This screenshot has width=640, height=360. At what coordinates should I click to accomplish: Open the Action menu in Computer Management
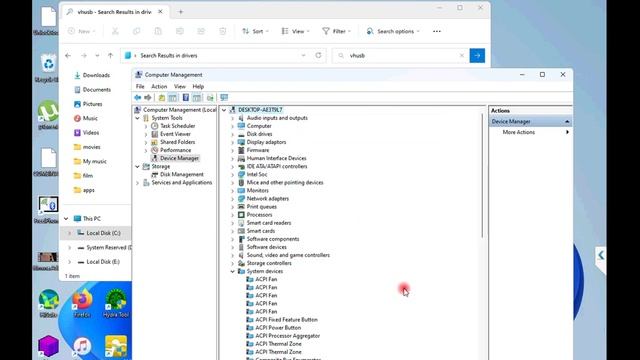pos(159,87)
